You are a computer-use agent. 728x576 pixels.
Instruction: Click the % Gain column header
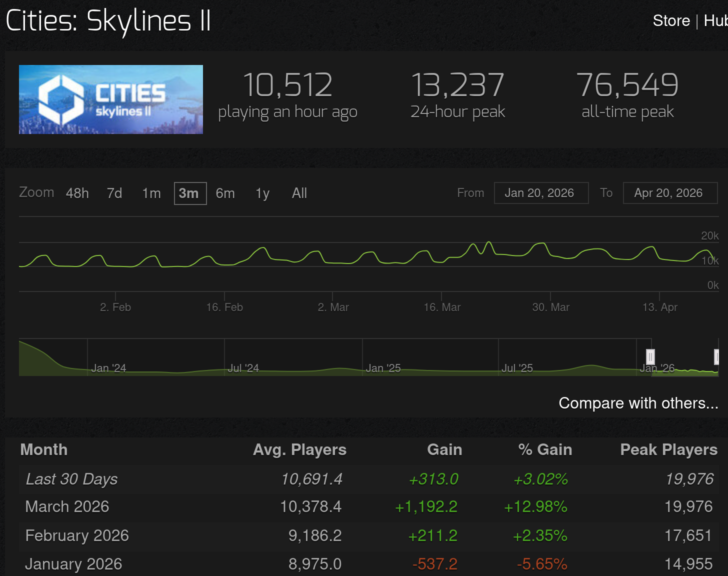545,449
